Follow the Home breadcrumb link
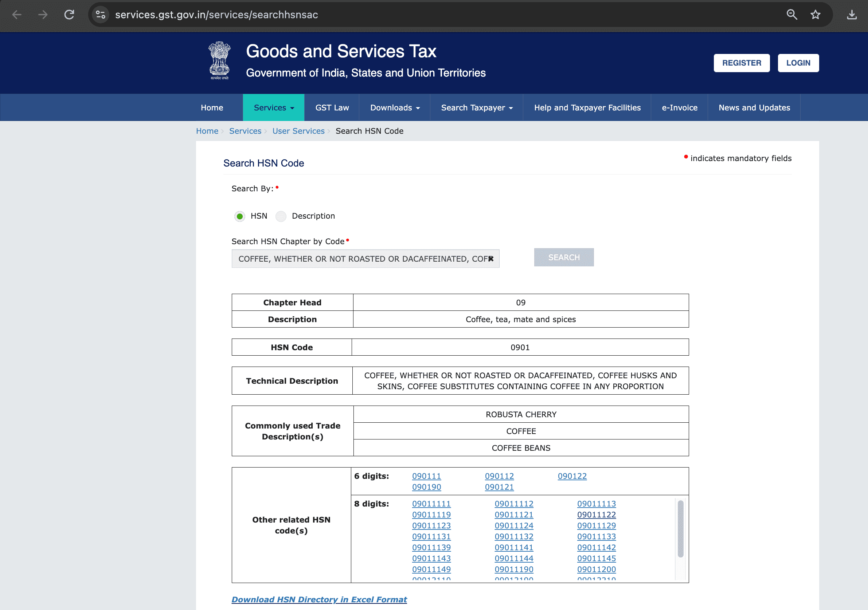 [x=207, y=131]
